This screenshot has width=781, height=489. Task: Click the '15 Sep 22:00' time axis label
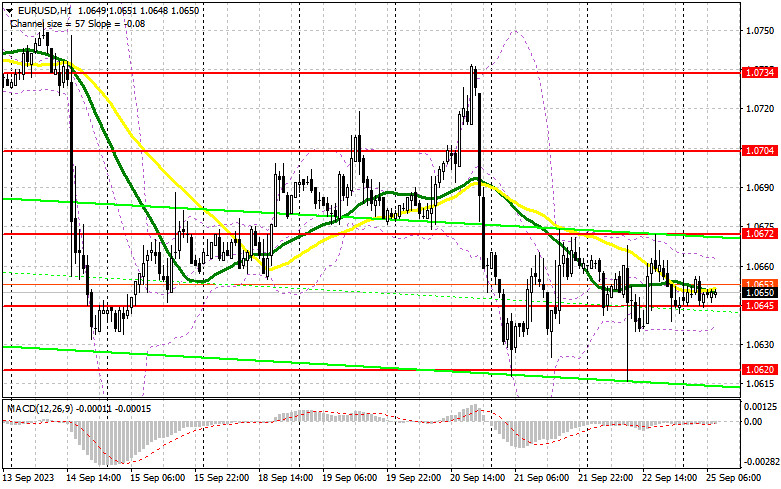pos(222,478)
